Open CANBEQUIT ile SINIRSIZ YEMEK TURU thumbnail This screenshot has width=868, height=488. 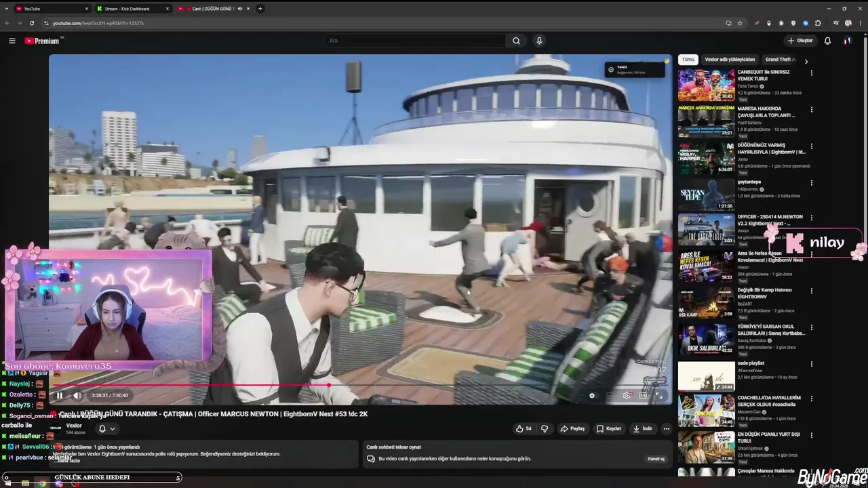[x=707, y=85]
